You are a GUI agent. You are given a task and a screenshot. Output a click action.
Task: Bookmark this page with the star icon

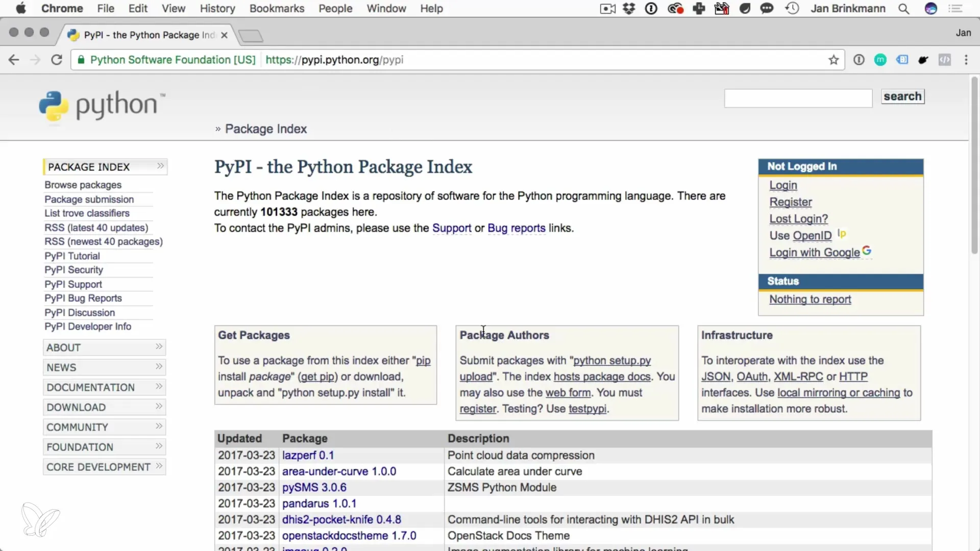point(834,60)
